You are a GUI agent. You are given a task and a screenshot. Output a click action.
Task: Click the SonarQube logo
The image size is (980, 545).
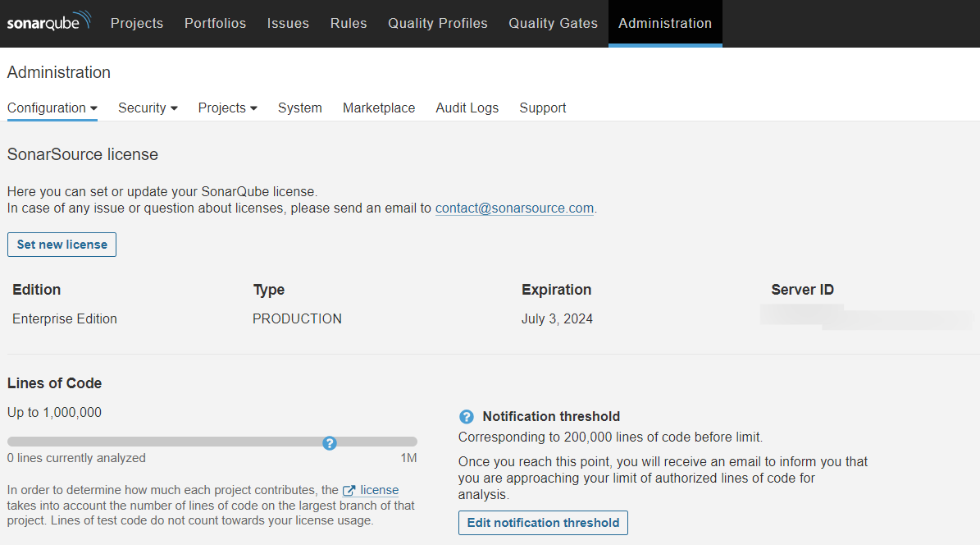pos(49,22)
